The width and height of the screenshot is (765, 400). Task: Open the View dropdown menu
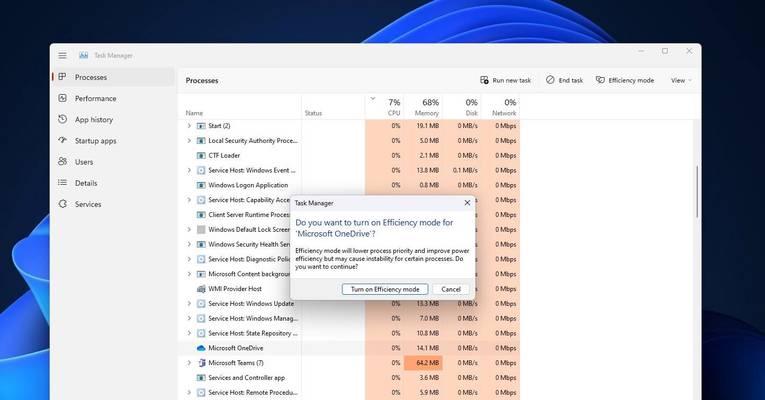pyautogui.click(x=681, y=80)
